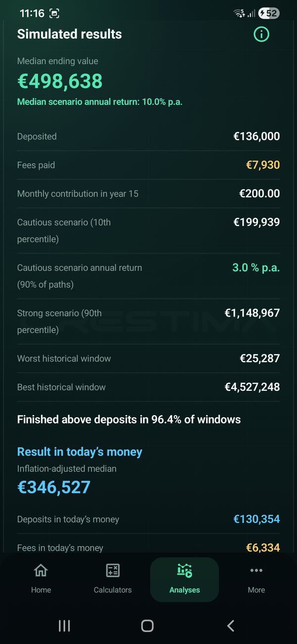Tap the Android home button
297x644 pixels.
click(x=148, y=626)
